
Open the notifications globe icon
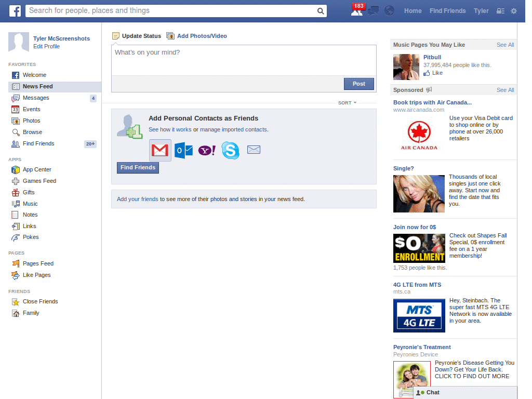(x=389, y=11)
